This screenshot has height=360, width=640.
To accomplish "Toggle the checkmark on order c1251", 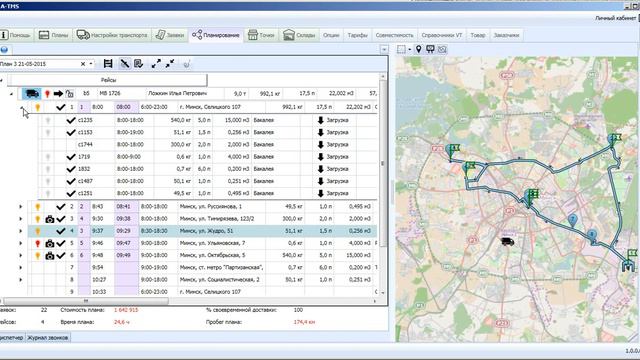I will click(x=71, y=193).
